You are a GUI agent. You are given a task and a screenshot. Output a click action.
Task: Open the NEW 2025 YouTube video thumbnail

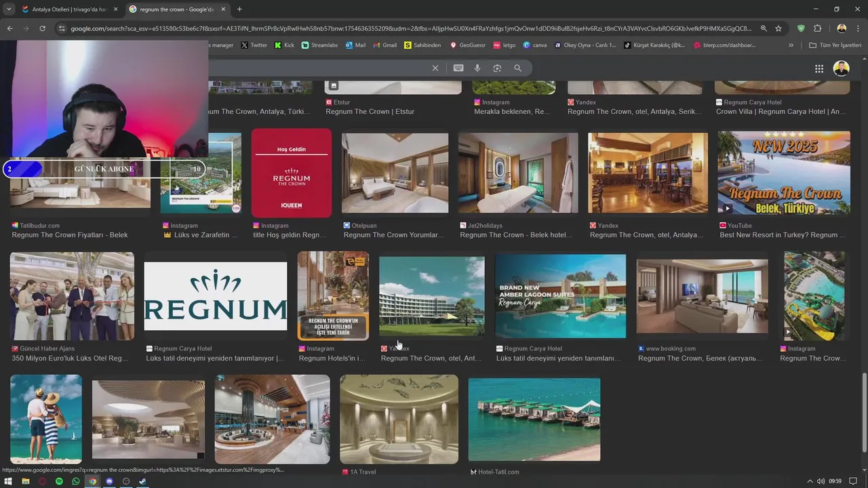click(x=784, y=173)
